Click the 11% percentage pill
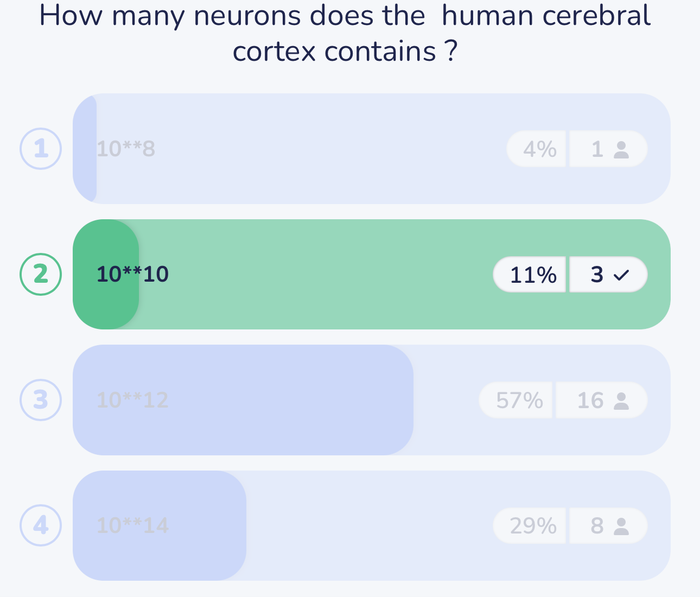The image size is (700, 597). click(x=533, y=275)
